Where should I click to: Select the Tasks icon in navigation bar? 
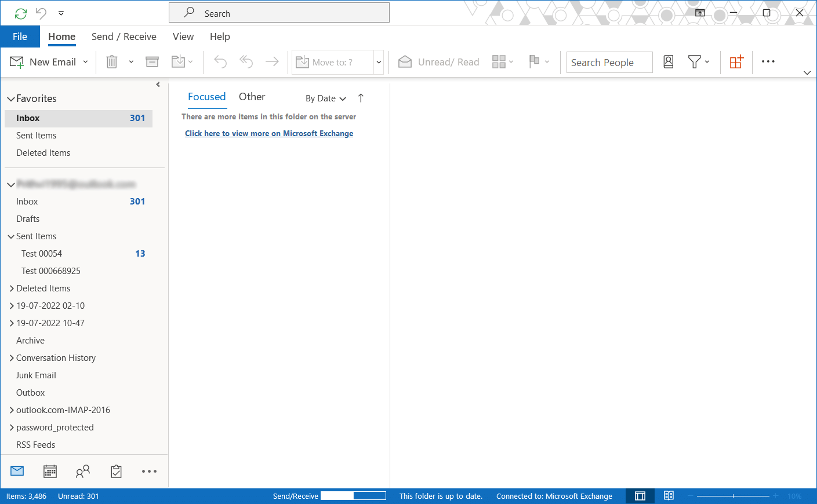tap(115, 471)
